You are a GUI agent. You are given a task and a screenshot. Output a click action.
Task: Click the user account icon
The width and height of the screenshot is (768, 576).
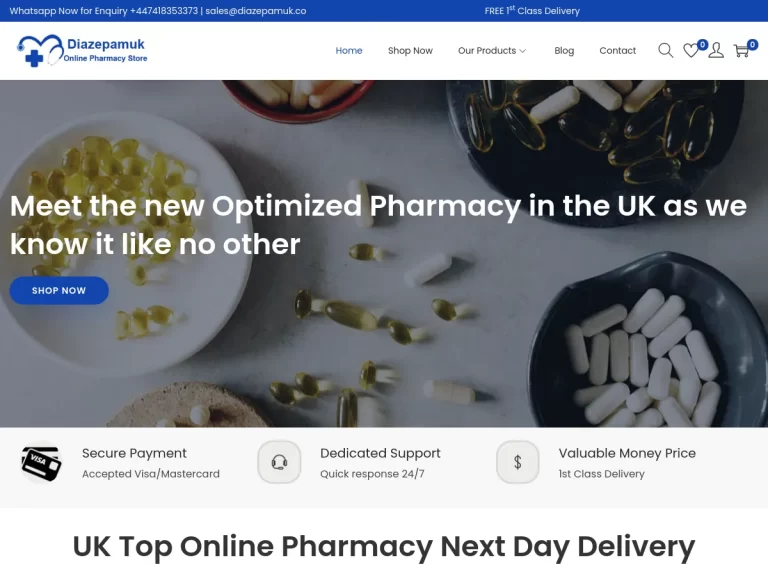pyautogui.click(x=716, y=50)
